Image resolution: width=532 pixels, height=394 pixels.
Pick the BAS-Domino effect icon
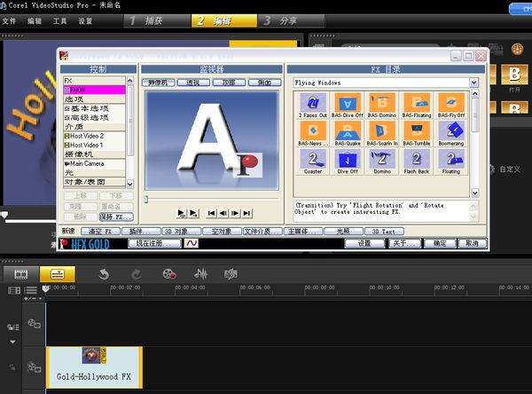tap(382, 106)
